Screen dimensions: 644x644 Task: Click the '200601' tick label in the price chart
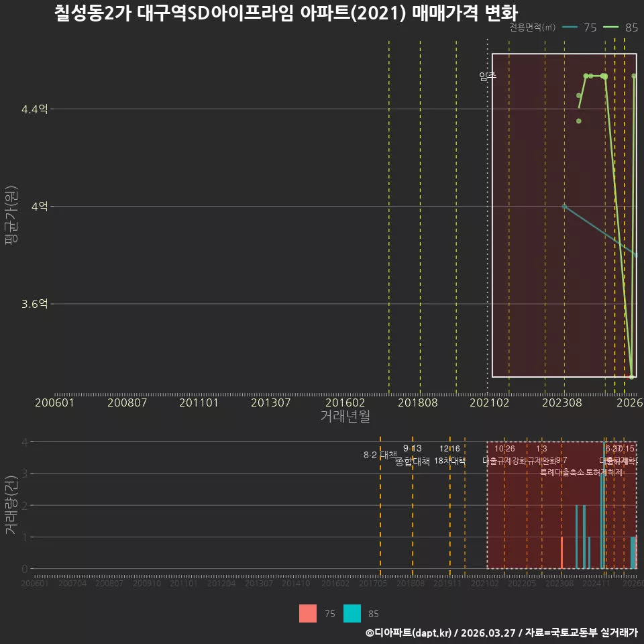point(54,402)
